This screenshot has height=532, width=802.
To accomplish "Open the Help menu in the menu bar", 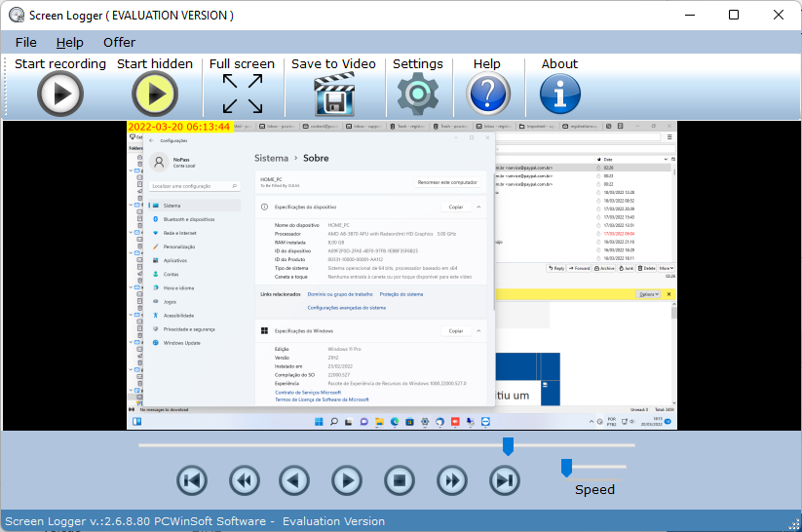I will (69, 43).
